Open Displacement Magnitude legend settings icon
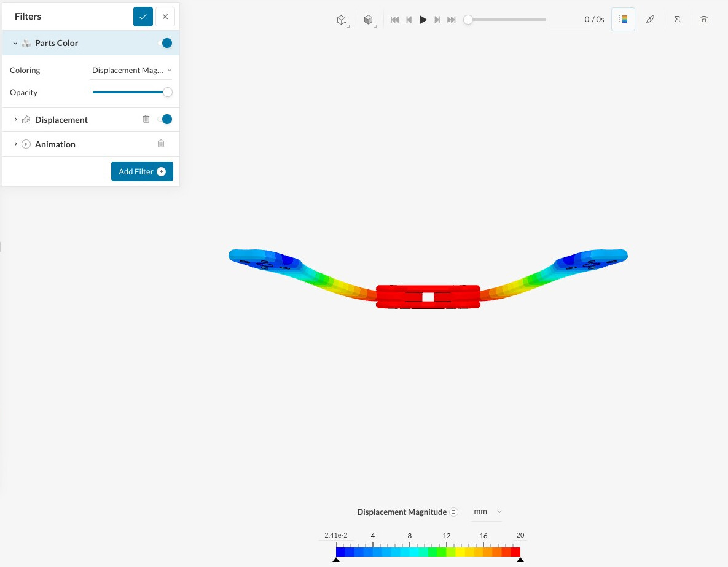The height and width of the screenshot is (567, 728). 453,512
